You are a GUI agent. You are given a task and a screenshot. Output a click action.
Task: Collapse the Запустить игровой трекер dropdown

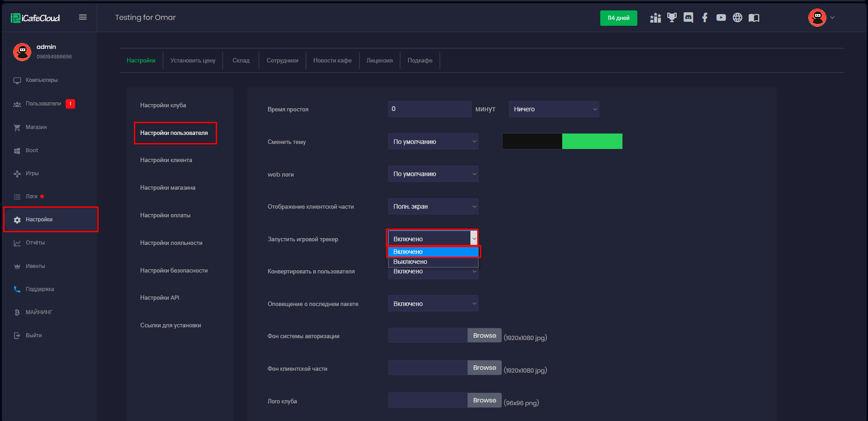(x=433, y=239)
